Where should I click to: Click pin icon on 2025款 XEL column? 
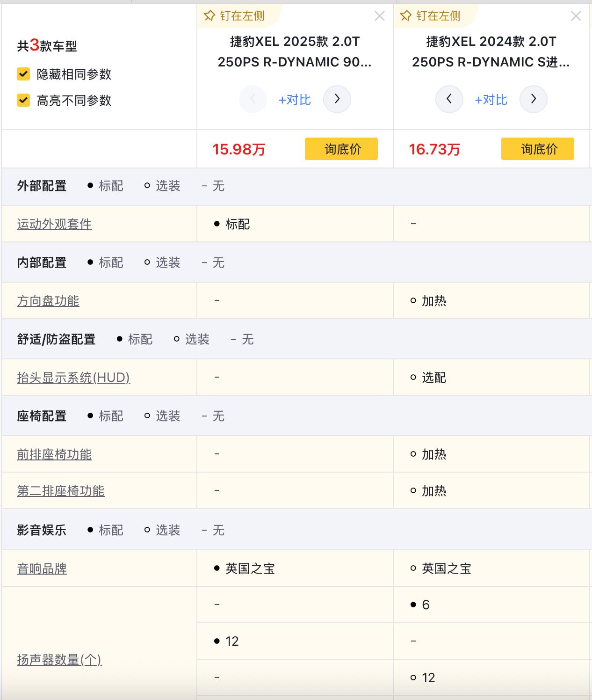[x=209, y=16]
